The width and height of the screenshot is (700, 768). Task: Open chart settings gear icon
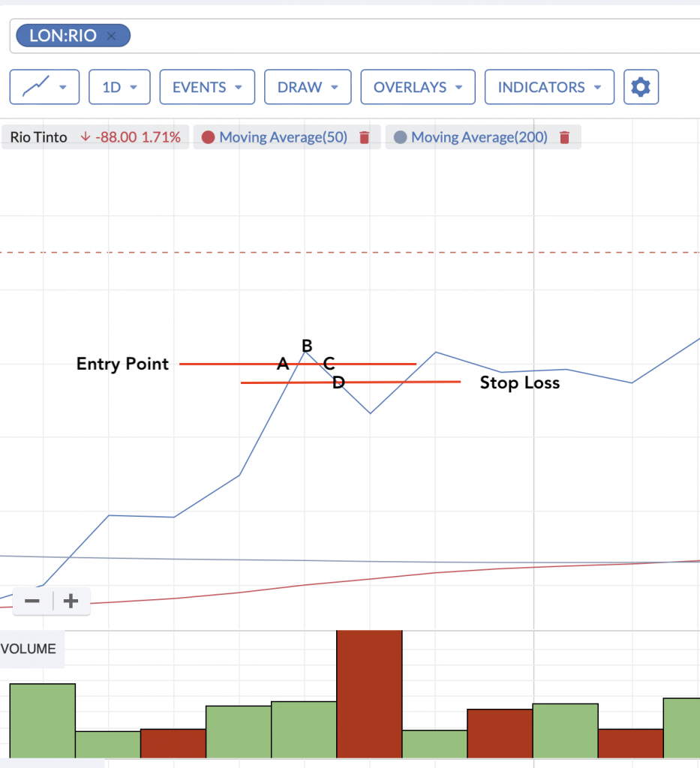pyautogui.click(x=640, y=87)
